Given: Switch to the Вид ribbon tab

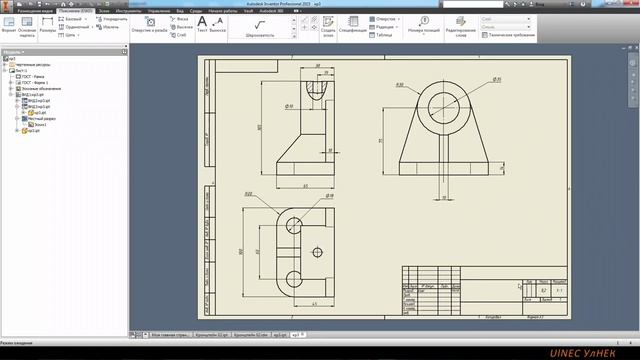Looking at the screenshot, I should tap(180, 11).
